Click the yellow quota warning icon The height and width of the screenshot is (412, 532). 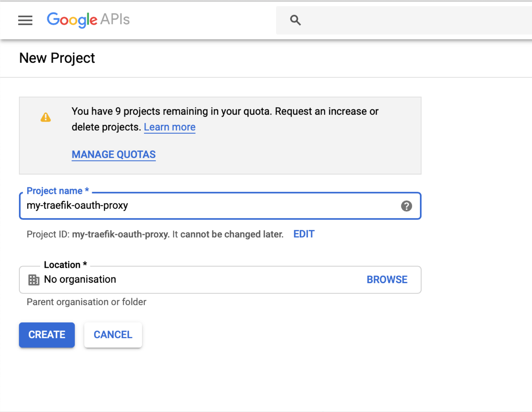tap(46, 117)
